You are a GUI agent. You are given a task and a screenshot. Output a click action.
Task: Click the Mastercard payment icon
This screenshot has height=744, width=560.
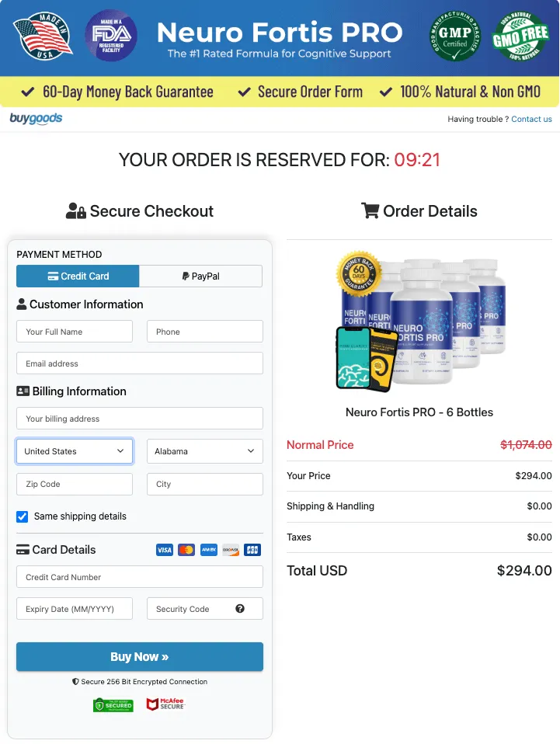tap(186, 550)
